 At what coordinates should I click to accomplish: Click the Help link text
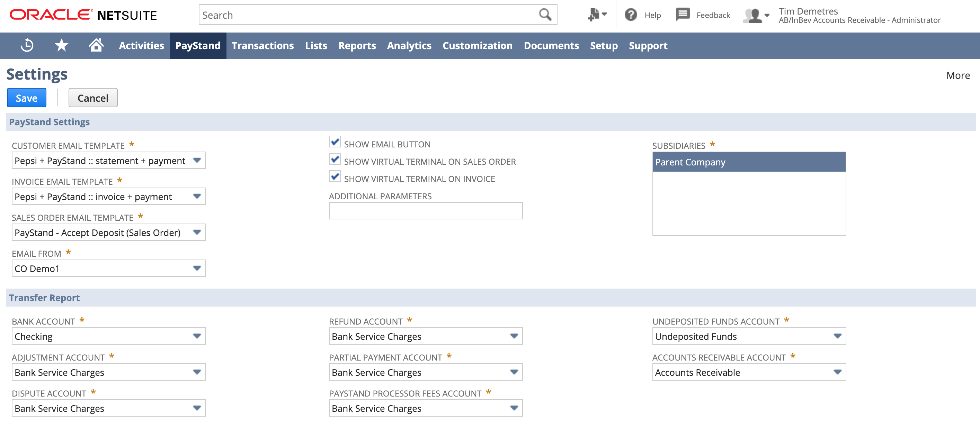click(x=652, y=15)
